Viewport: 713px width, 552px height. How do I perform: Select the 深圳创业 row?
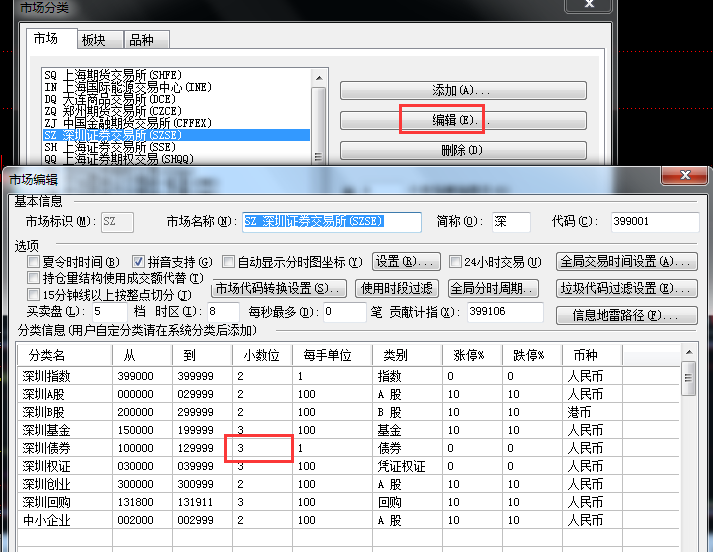tap(349, 484)
